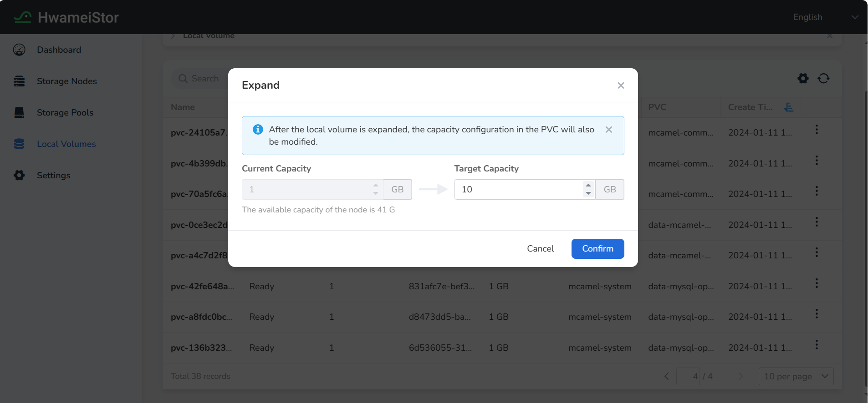Increase Target Capacity with up arrow
Screen dimensions: 868x403
588,185
